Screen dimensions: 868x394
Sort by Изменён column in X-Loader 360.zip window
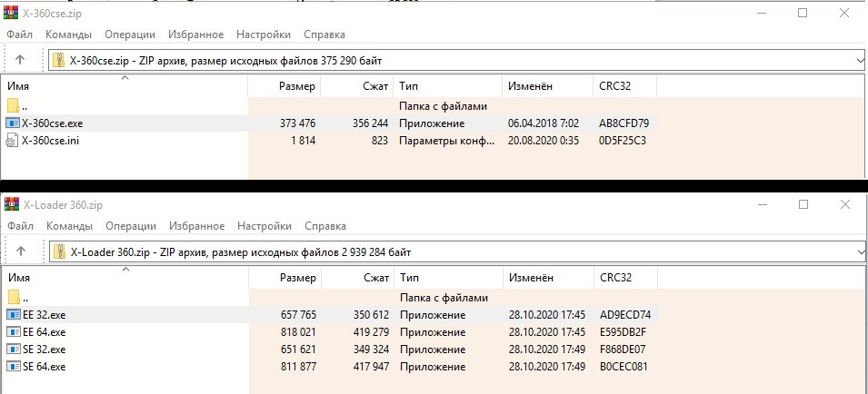coord(548,278)
